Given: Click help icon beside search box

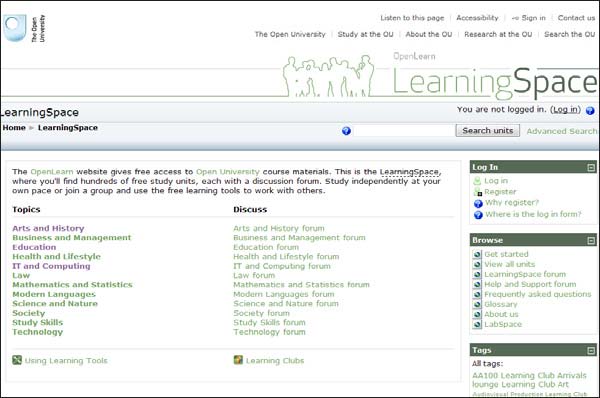Looking at the screenshot, I should [x=346, y=131].
